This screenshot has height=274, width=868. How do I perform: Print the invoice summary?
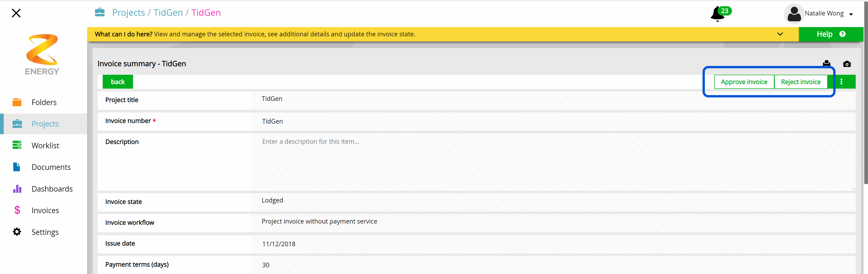827,64
